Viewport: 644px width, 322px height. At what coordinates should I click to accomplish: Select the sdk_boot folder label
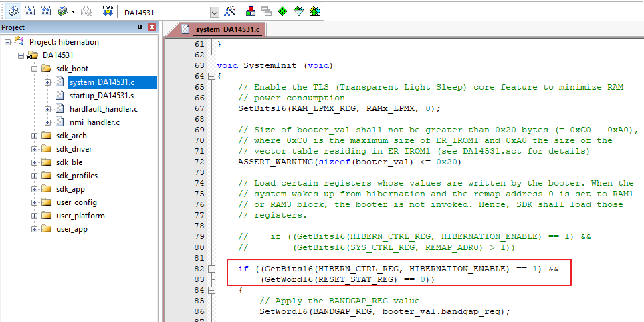[x=72, y=69]
